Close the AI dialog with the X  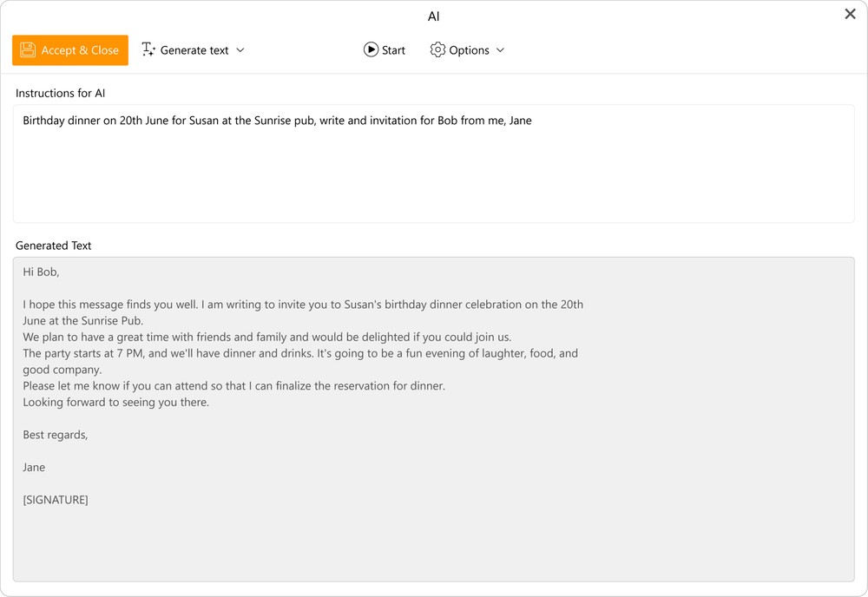[x=851, y=14]
